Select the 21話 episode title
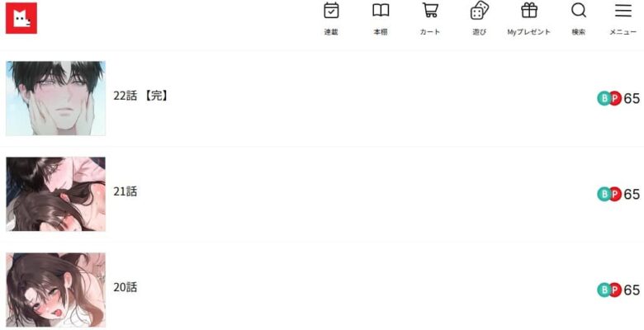Viewport: 644px width, 330px height. 125,191
